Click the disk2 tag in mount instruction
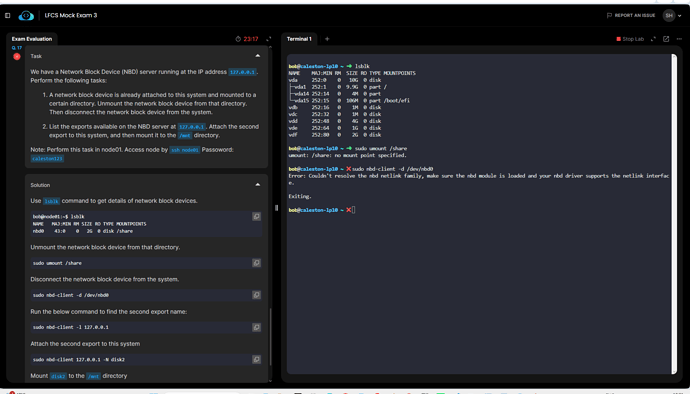Screen dimensions: 690x394 click(58, 376)
